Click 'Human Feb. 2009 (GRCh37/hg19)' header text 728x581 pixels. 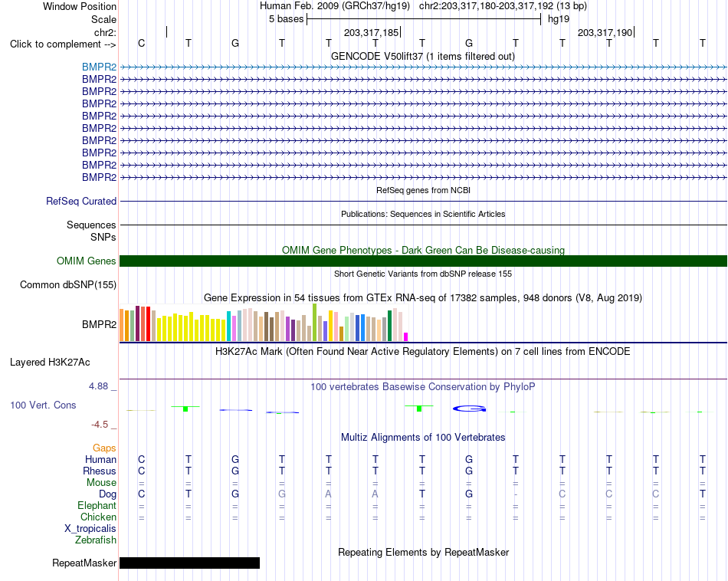(x=335, y=6)
